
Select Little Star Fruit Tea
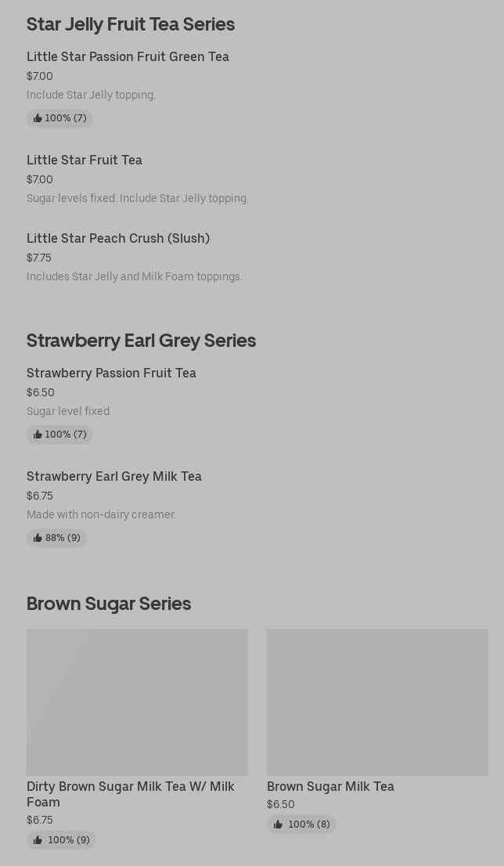tap(85, 160)
